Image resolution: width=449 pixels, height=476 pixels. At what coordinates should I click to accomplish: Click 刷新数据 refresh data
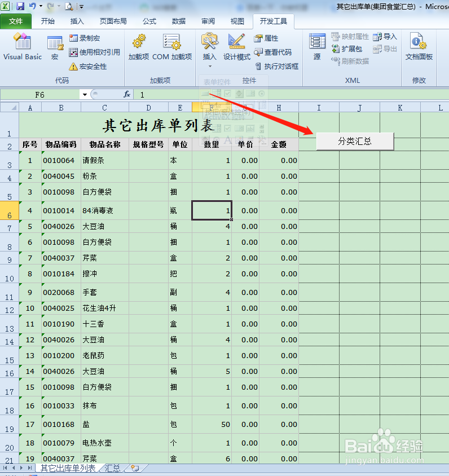pos(350,61)
